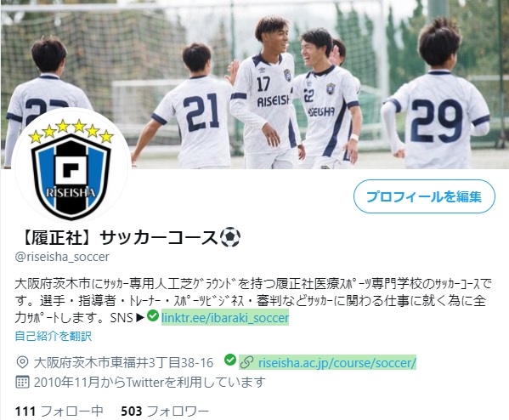Open the 111 フォロー中 following list
This screenshot has height=420, width=509.
(x=59, y=411)
